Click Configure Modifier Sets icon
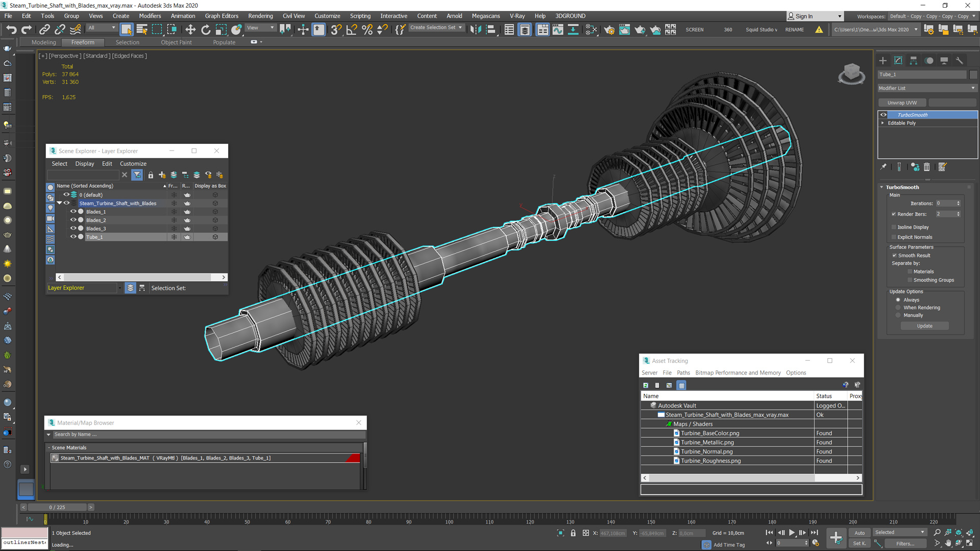This screenshot has width=980, height=551. [942, 167]
